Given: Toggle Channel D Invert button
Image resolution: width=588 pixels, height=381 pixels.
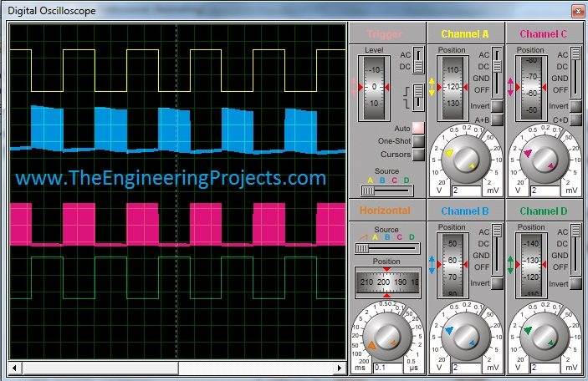Looking at the screenshot, I should pyautogui.click(x=575, y=283).
